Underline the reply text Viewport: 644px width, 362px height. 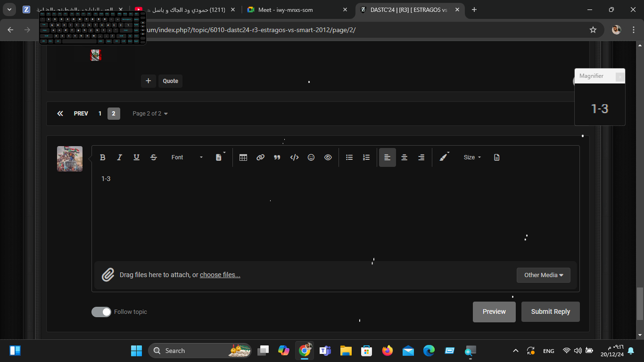point(136,157)
